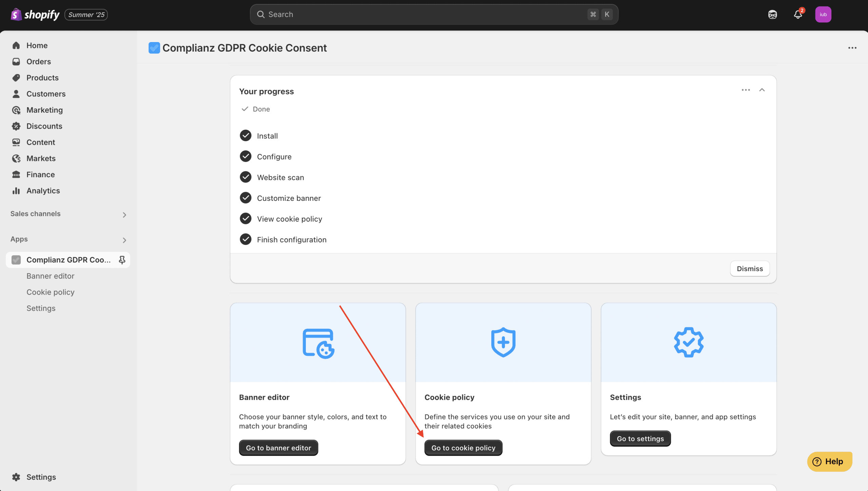Screen dimensions: 868x491
Task: Click the Customize banner step checkmark
Action: coord(245,198)
